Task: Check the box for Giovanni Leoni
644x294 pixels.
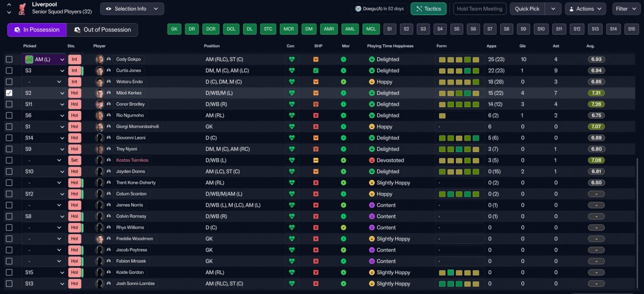Action: [9, 138]
